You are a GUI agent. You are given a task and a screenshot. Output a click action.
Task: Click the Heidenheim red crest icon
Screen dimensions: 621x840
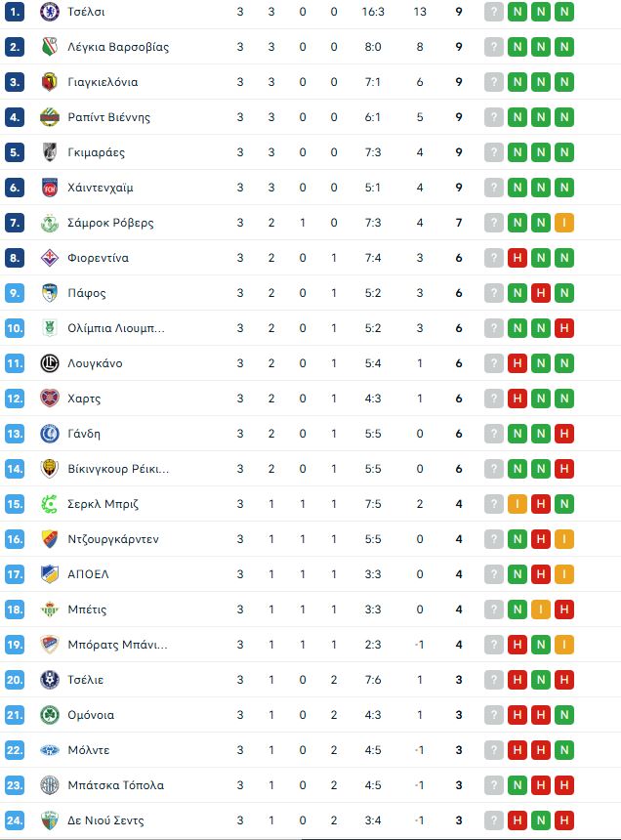(x=49, y=188)
